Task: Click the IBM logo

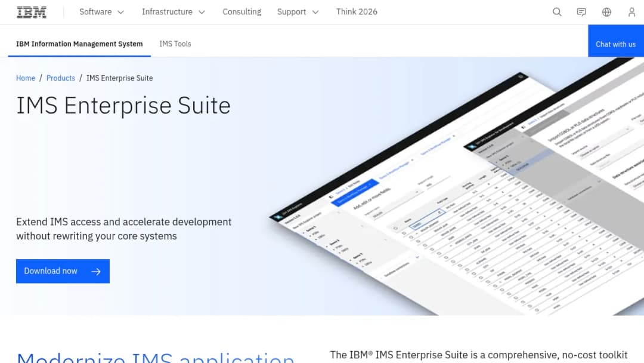Action: tap(32, 13)
